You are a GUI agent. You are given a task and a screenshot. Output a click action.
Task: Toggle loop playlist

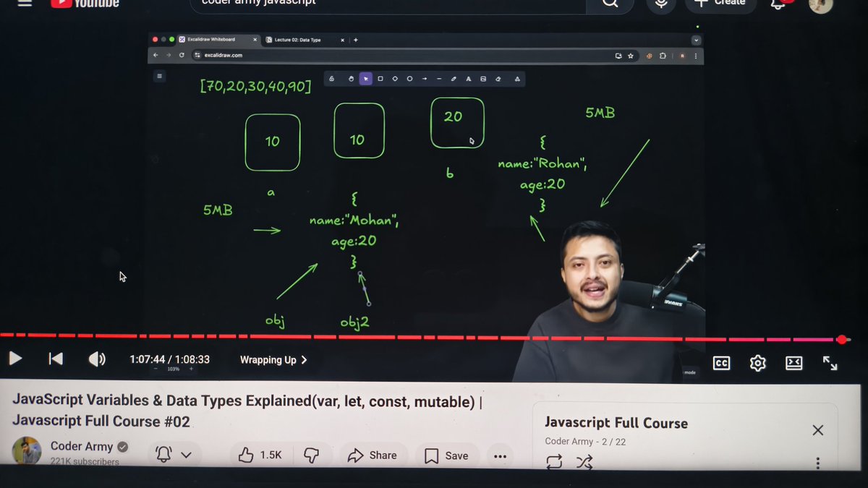[554, 462]
